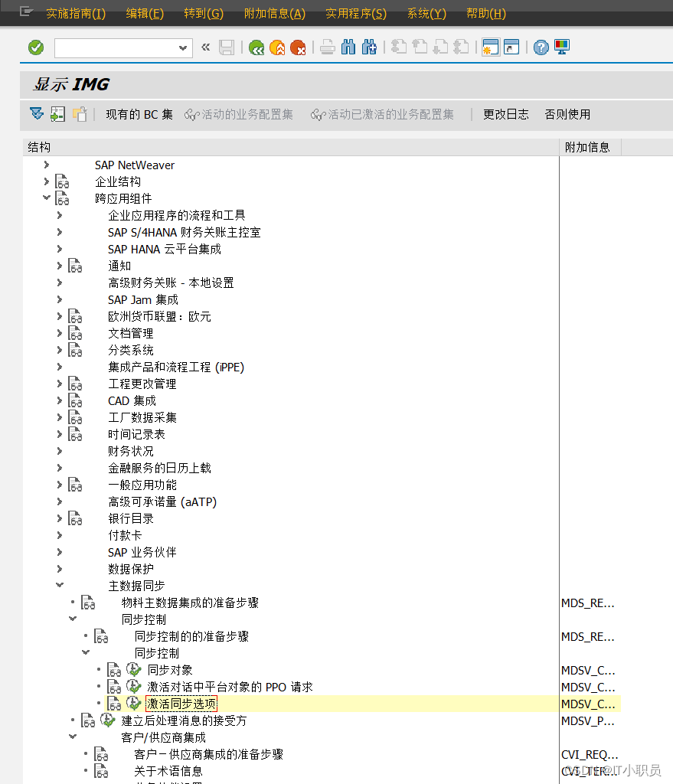Viewport: 673px width, 784px height.
Task: Click the grayed clipboard icon in IMG toolbar
Action: click(80, 114)
